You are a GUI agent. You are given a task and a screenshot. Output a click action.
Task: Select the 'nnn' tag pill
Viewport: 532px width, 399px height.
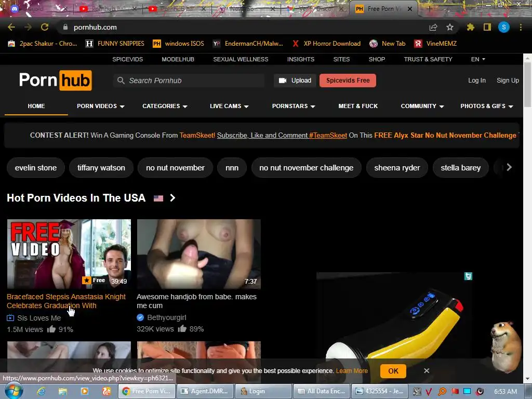tap(232, 168)
